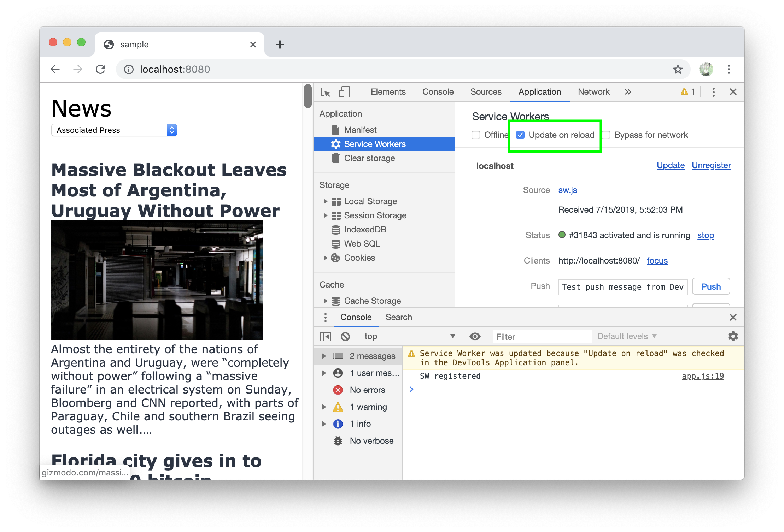Enable the Offline checkbox

click(476, 135)
